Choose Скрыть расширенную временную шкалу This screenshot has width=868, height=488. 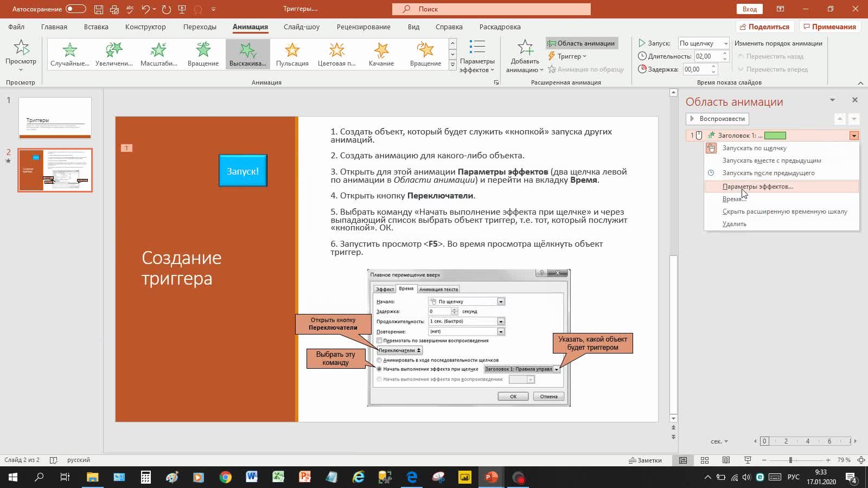click(x=781, y=211)
